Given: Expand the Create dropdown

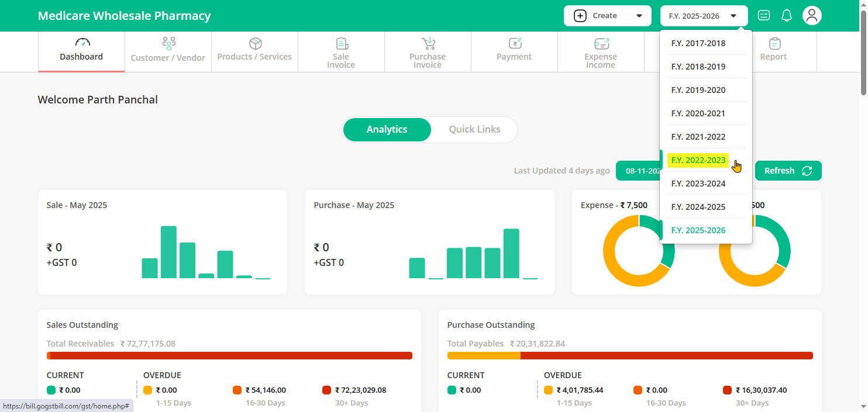Looking at the screenshot, I should tap(607, 16).
